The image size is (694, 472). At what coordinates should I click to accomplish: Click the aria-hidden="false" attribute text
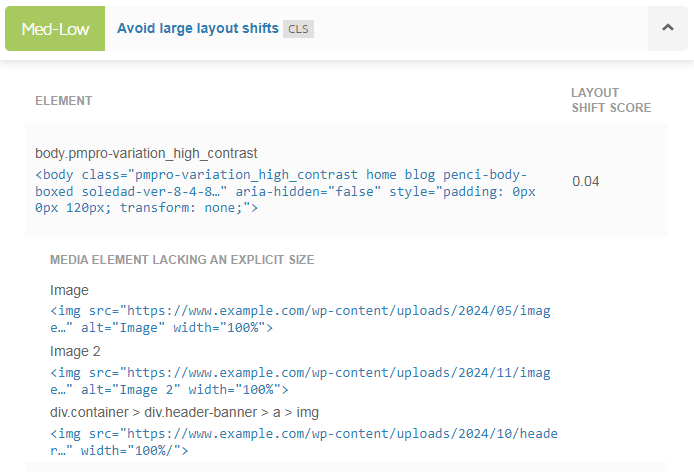click(x=308, y=192)
